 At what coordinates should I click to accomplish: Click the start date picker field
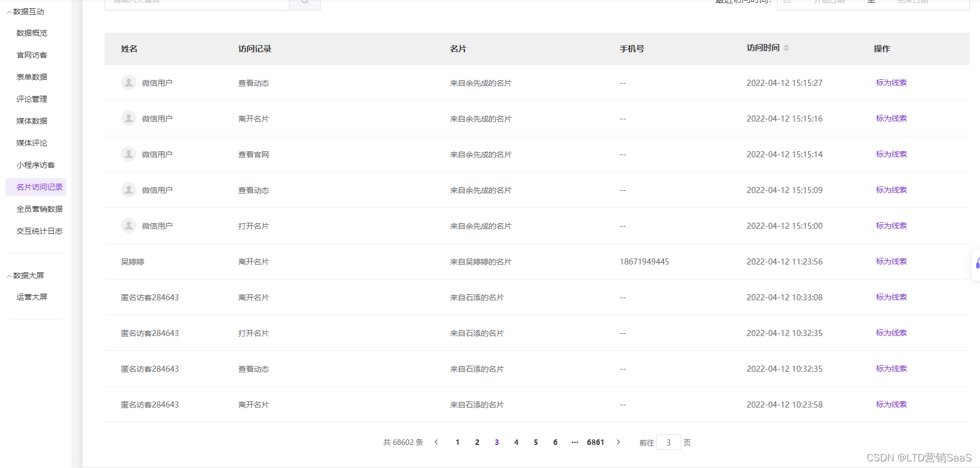[829, 3]
